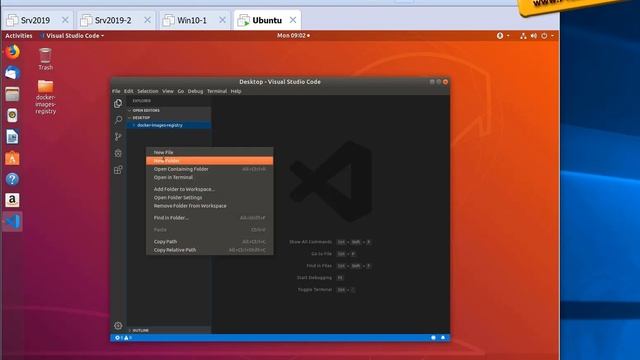Open the network status icon in the top bar
This screenshot has width=640, height=360.
pos(523,36)
